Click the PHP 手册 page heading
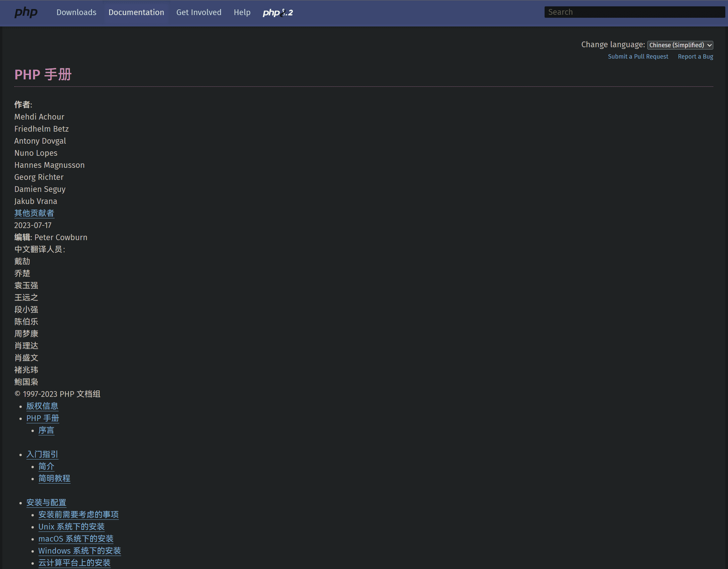Screen dimensions: 728x569 pos(43,75)
